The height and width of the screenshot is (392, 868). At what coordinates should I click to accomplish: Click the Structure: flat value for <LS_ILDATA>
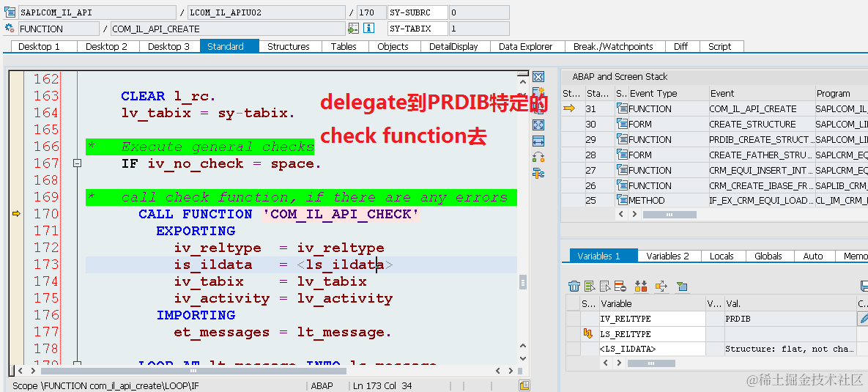coord(790,349)
